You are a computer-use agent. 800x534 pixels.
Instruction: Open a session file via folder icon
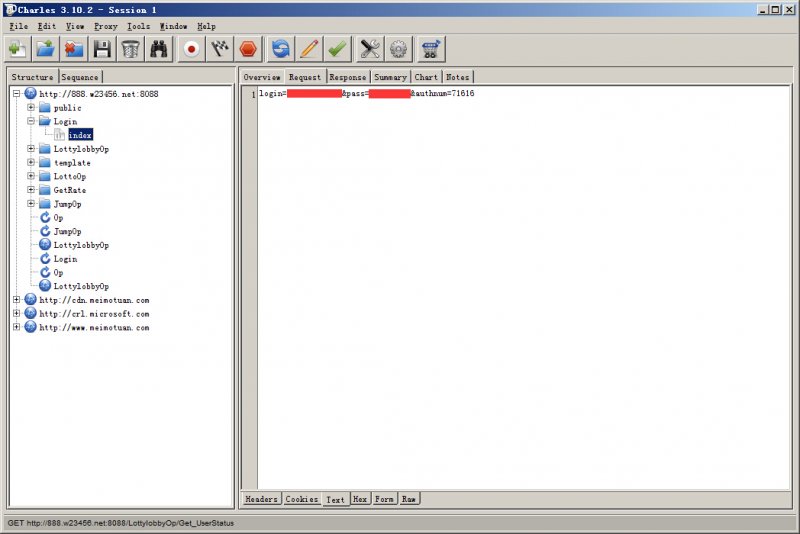45,49
